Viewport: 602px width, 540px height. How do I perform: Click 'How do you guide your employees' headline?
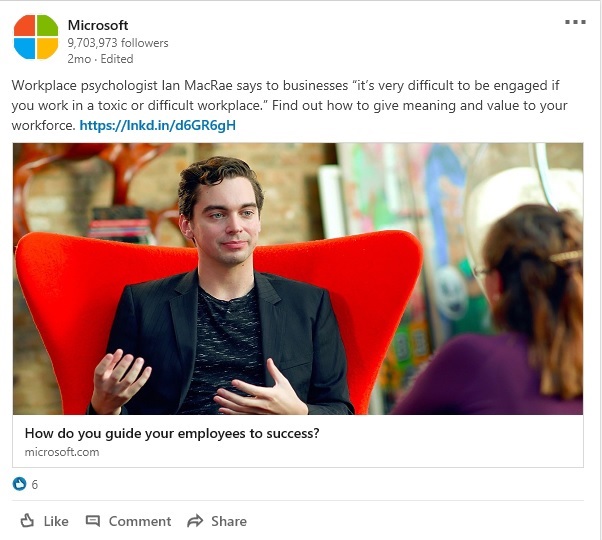(x=172, y=433)
